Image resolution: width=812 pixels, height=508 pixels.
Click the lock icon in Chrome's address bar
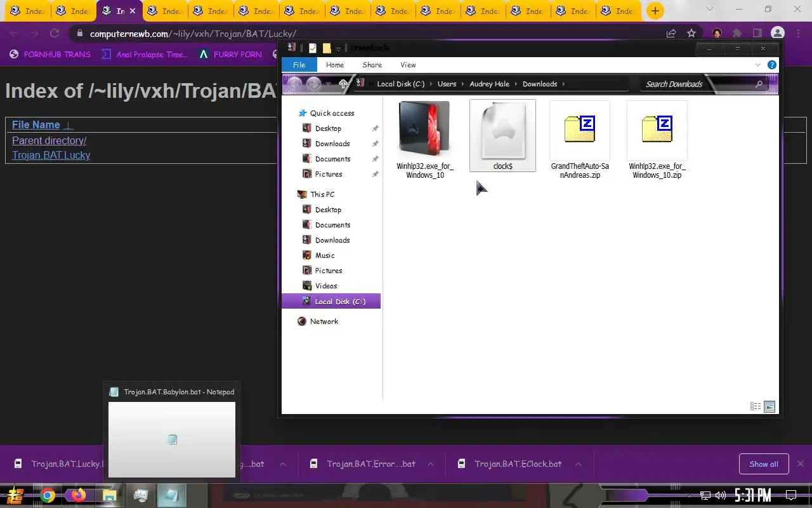[79, 34]
